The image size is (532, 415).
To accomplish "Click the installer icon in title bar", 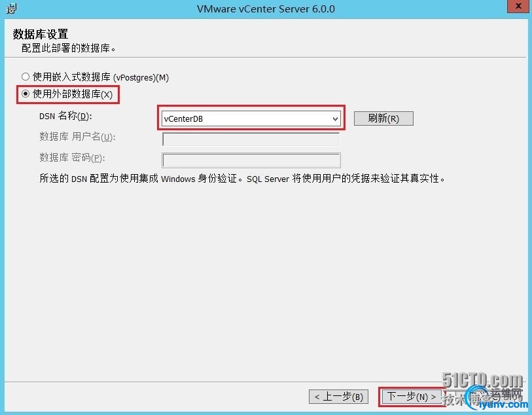I will [11, 9].
